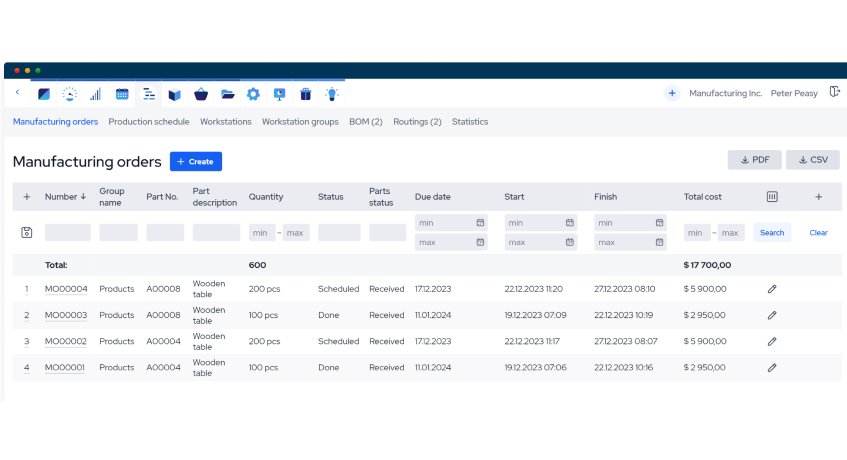Open column chooser icon in table header

tap(772, 197)
